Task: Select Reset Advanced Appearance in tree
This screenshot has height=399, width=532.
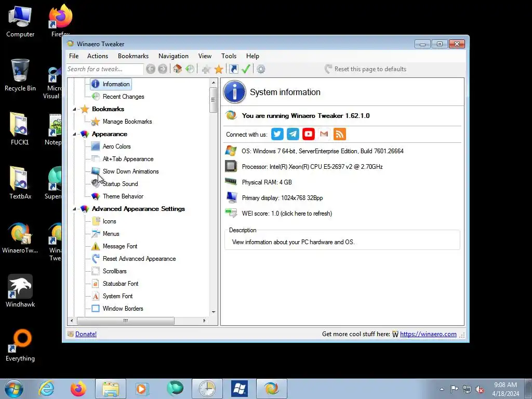Action: pyautogui.click(x=139, y=259)
